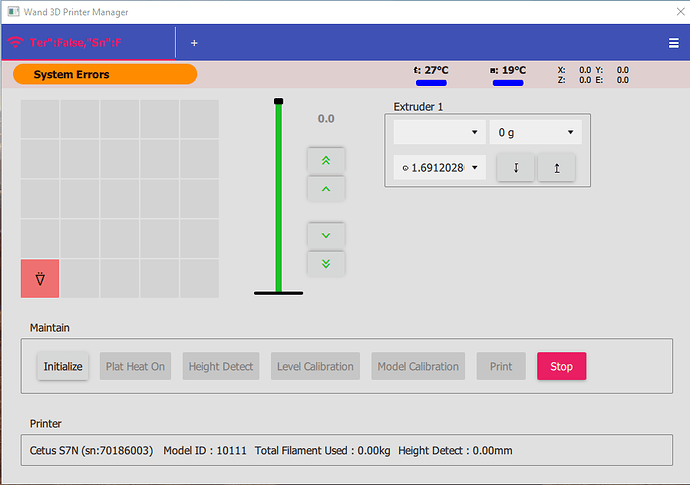Viewport: 690px width, 485px height.
Task: Move platform up one step with single-up arrow
Action: pos(326,189)
